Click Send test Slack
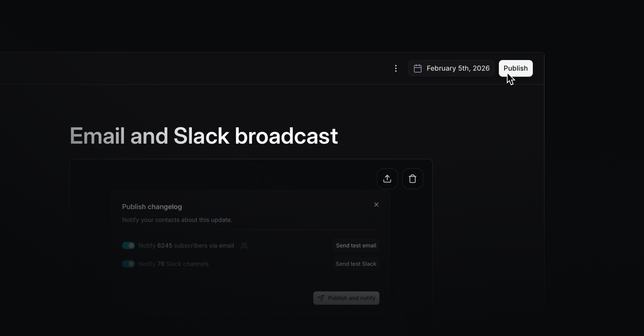This screenshot has width=644, height=336. click(356, 264)
